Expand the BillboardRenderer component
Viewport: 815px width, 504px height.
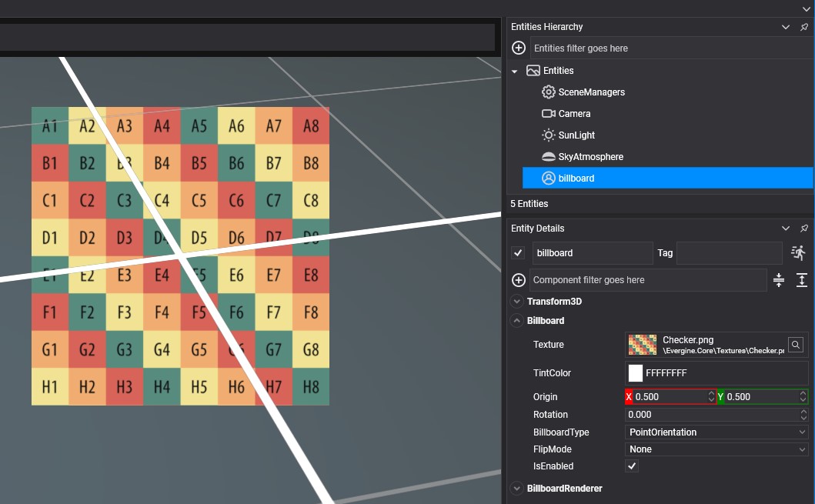(x=518, y=489)
